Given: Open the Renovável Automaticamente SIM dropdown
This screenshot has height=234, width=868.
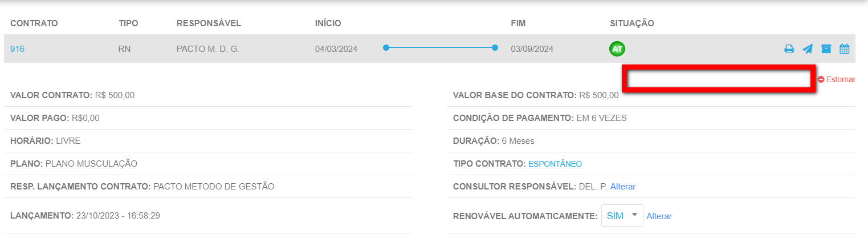Looking at the screenshot, I should point(622,216).
